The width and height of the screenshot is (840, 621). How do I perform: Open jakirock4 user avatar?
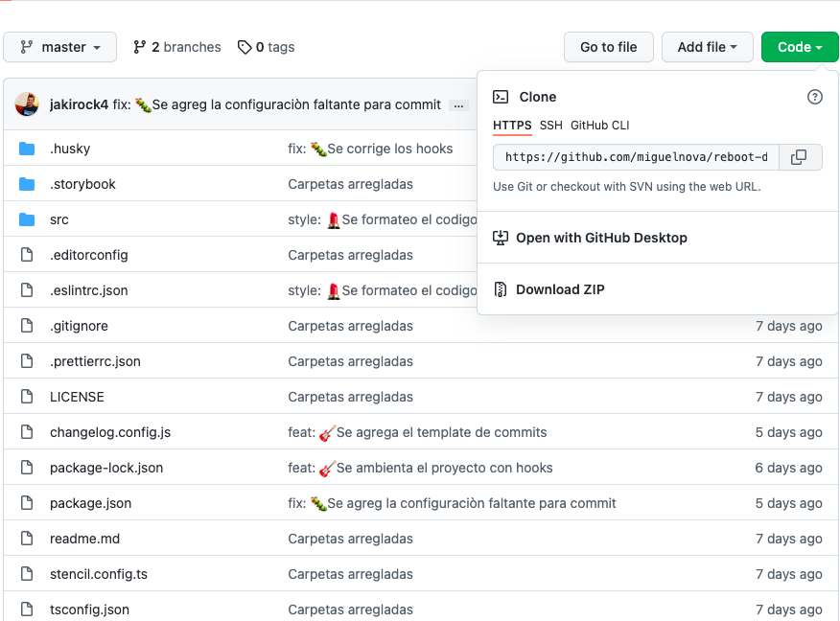point(27,104)
